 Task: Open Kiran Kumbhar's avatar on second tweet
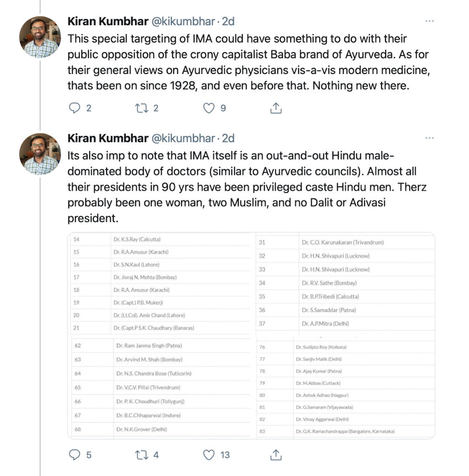pos(40,154)
